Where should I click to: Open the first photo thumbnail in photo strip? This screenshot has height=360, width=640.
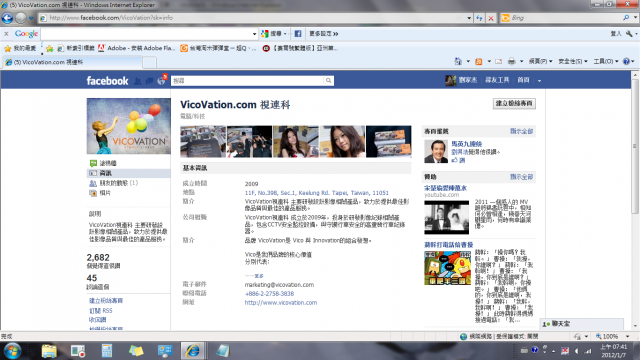click(203, 141)
